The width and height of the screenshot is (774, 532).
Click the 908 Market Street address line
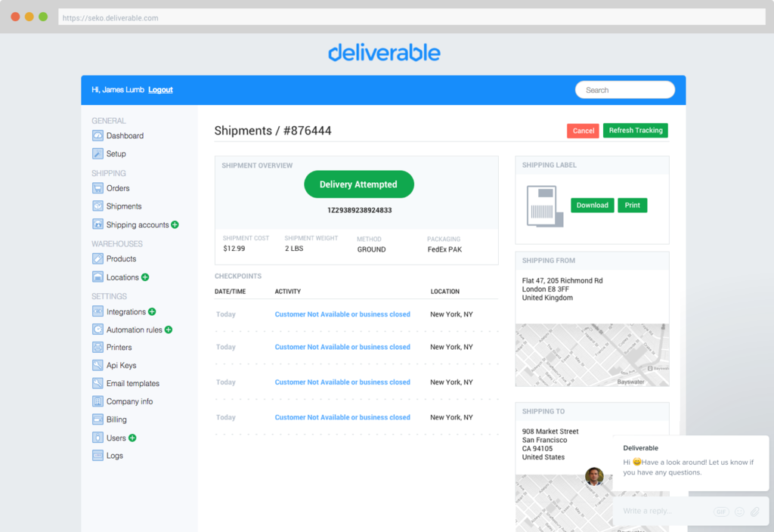550,431
